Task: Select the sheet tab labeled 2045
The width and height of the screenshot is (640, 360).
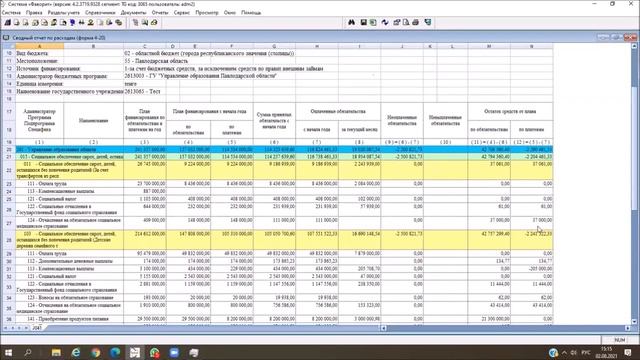Action: click(37, 328)
